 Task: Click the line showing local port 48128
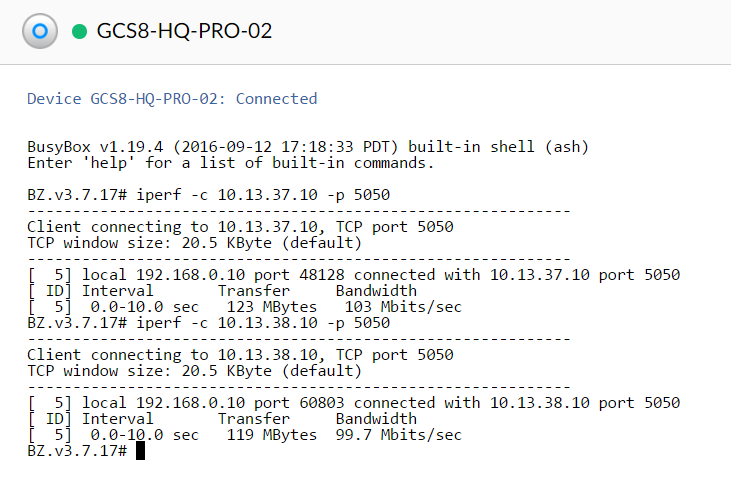(x=354, y=275)
